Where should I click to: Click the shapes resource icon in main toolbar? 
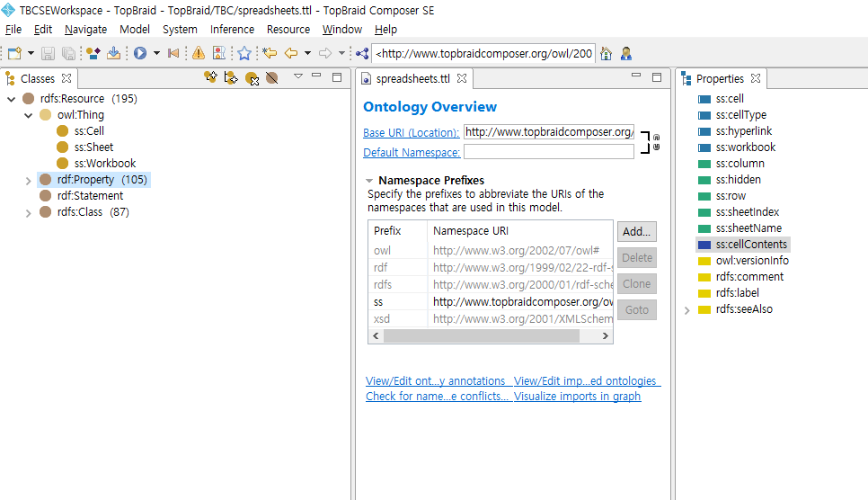pyautogui.click(x=93, y=53)
